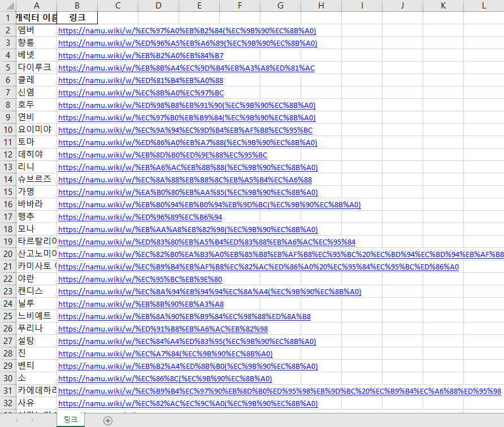504x427 pixels.
Task: Open the link in row 31
Action: coord(280,391)
